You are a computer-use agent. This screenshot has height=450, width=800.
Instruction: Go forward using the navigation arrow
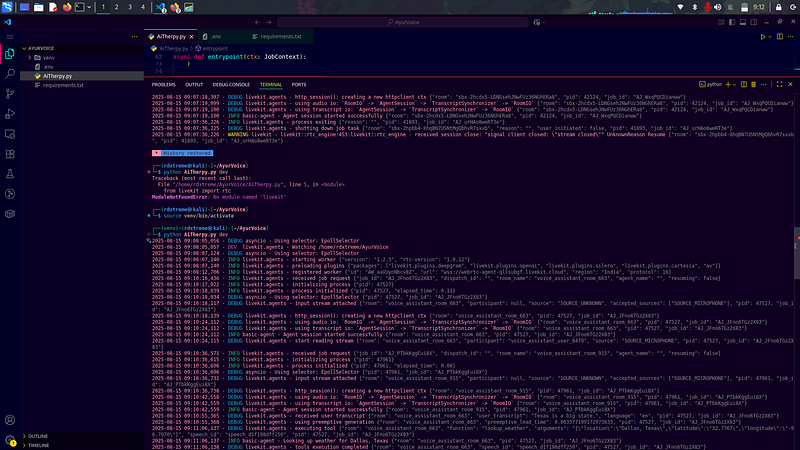[x=269, y=22]
